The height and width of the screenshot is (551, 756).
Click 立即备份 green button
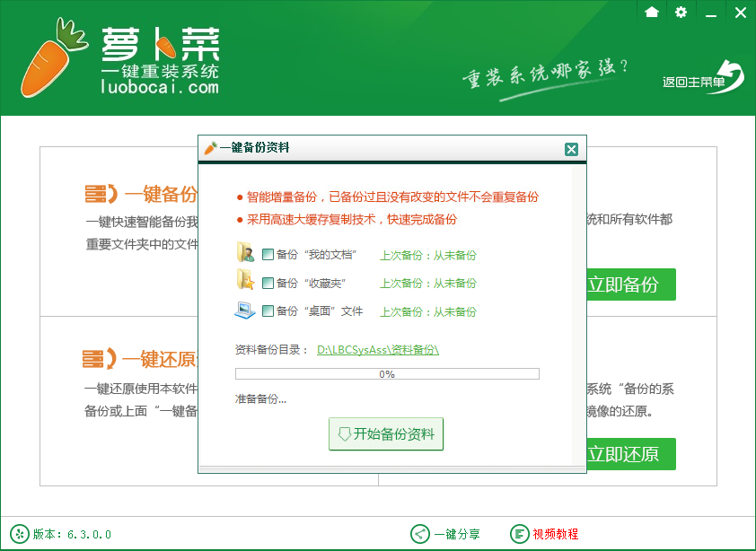coord(631,284)
